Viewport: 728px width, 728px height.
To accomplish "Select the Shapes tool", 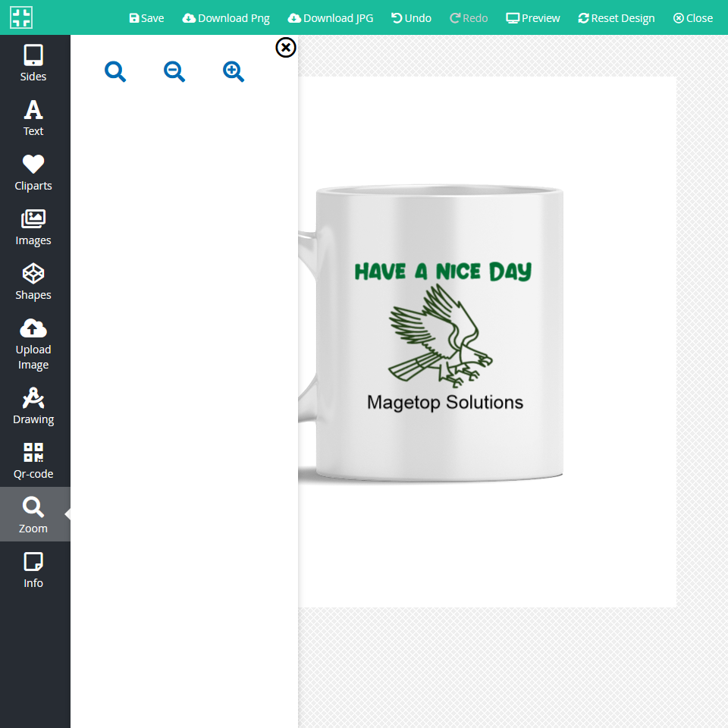I will click(33, 281).
